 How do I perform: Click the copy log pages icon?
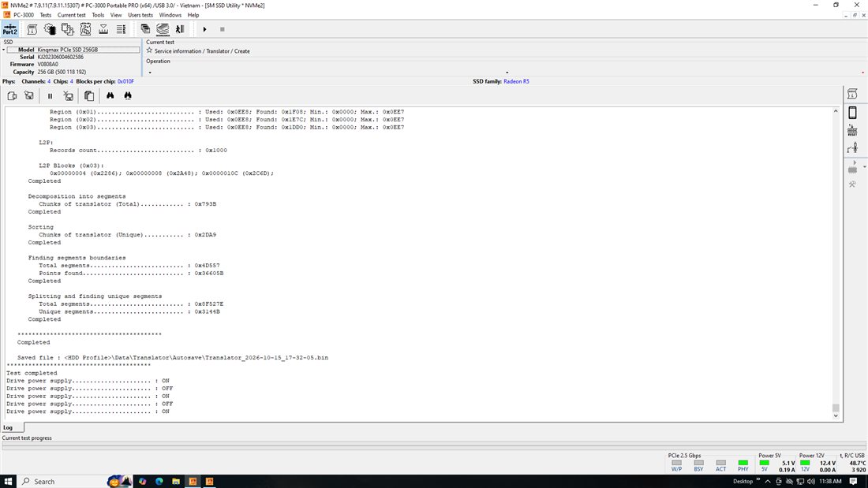[89, 95]
